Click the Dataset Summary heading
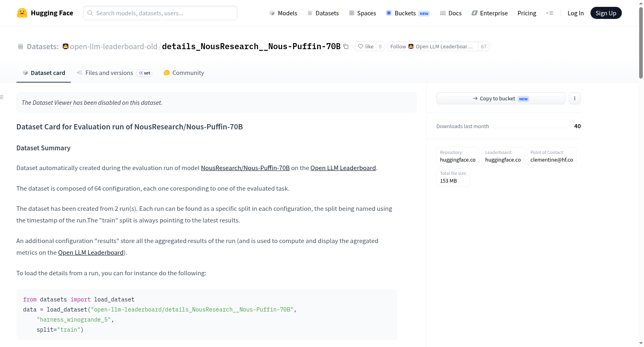 coord(43,148)
